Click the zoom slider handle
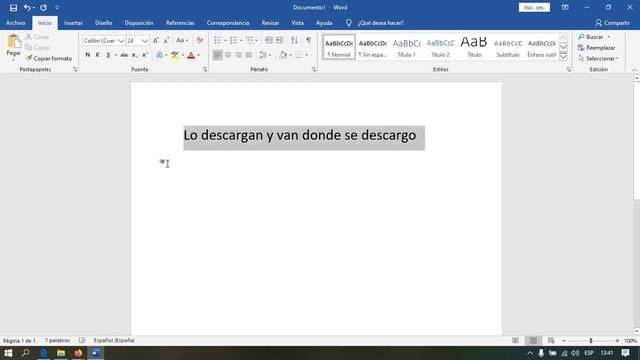The height and width of the screenshot is (360, 640). point(591,340)
